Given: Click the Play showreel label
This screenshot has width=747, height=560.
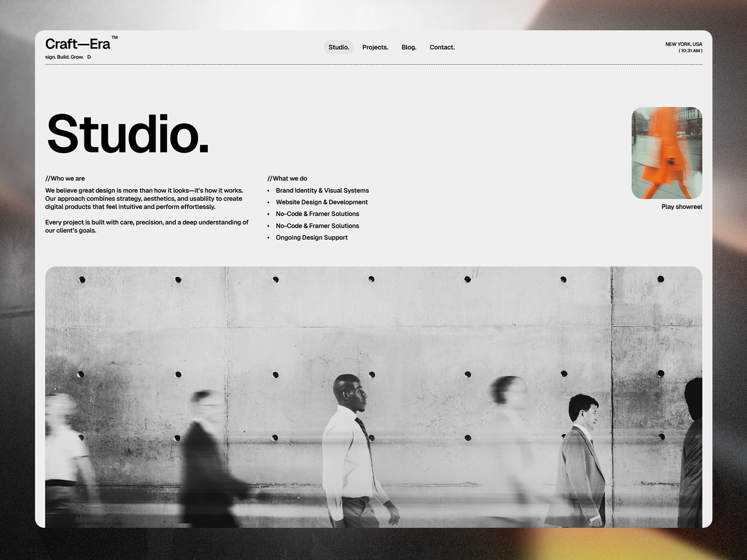Looking at the screenshot, I should [681, 207].
